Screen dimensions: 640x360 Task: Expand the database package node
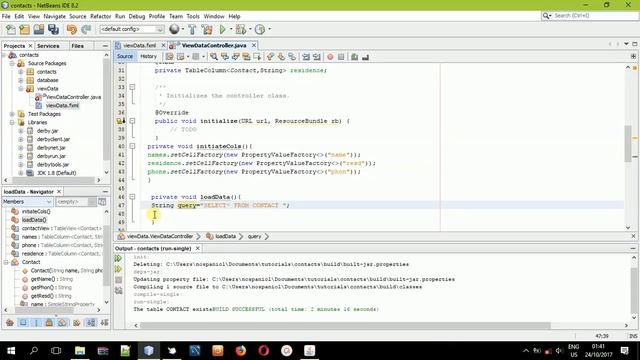click(21, 80)
